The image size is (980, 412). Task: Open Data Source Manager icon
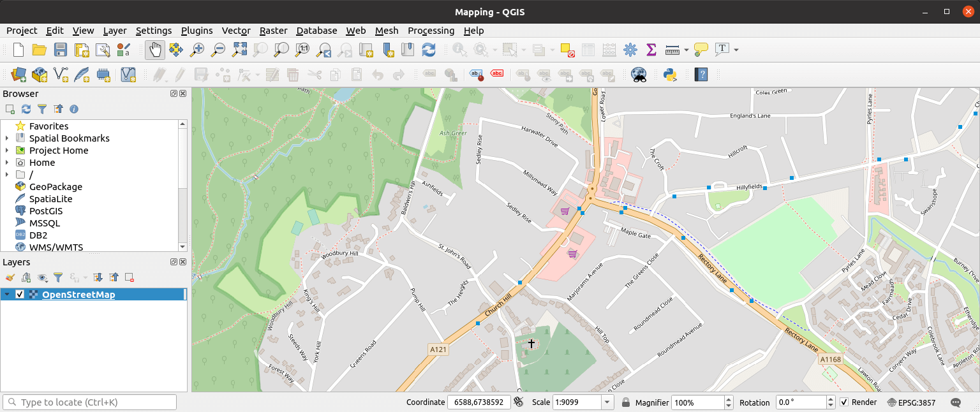19,75
